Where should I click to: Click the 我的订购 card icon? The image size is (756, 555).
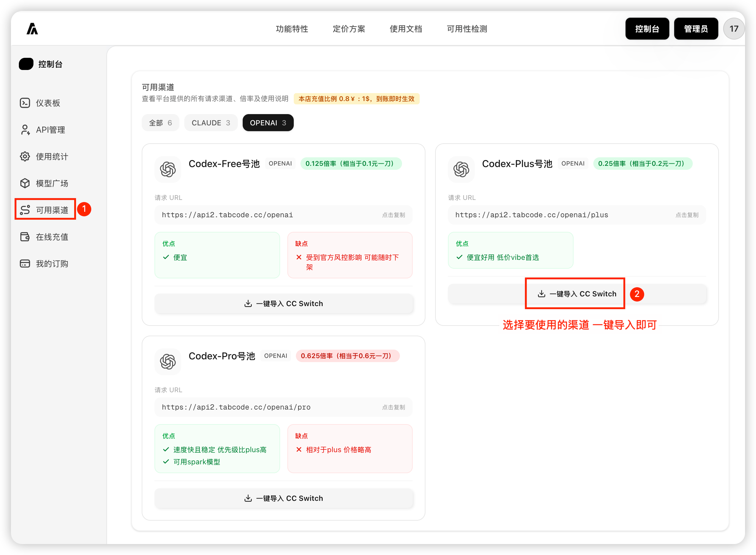(25, 264)
